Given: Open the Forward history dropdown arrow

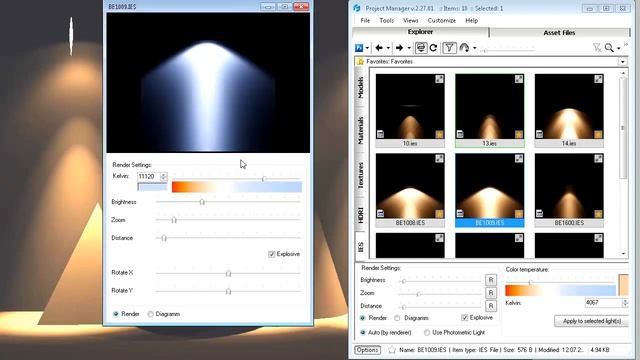Looking at the screenshot, I should pos(409,48).
